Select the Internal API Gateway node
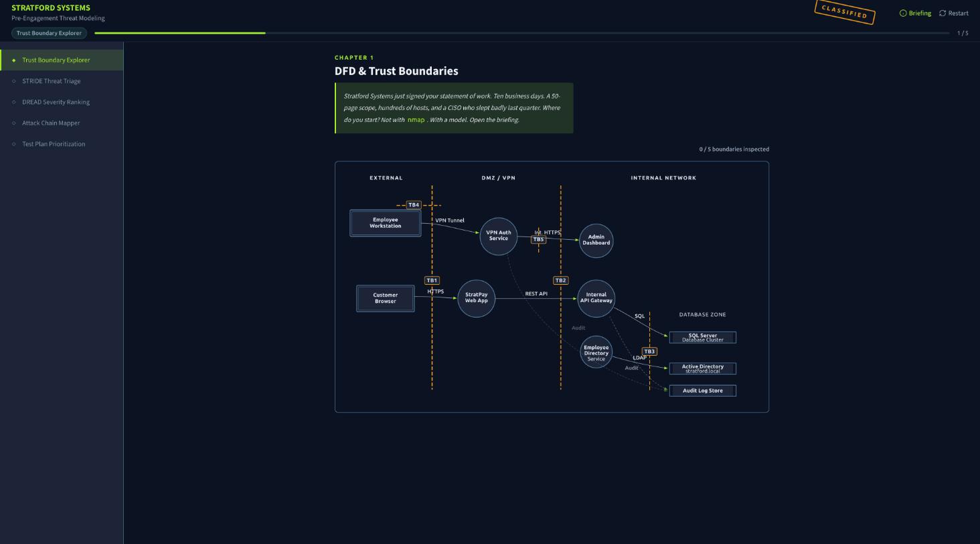 pos(596,298)
